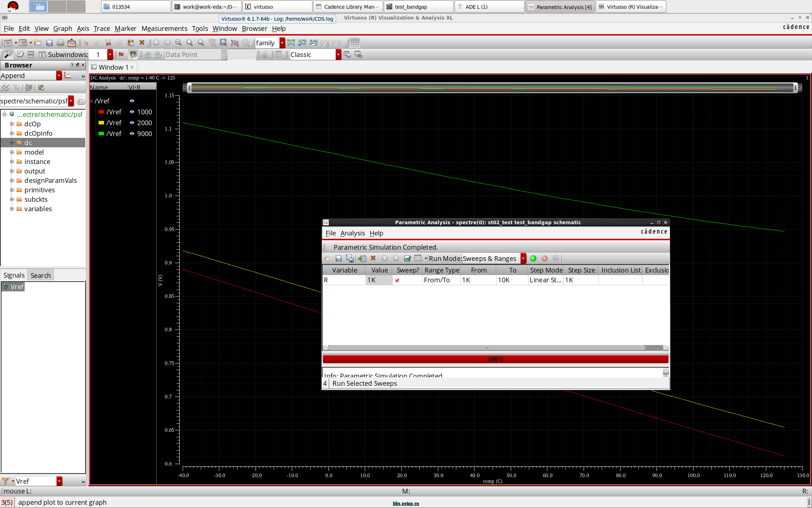
Task: Select the Vref signal in Signals list
Action: [13, 287]
